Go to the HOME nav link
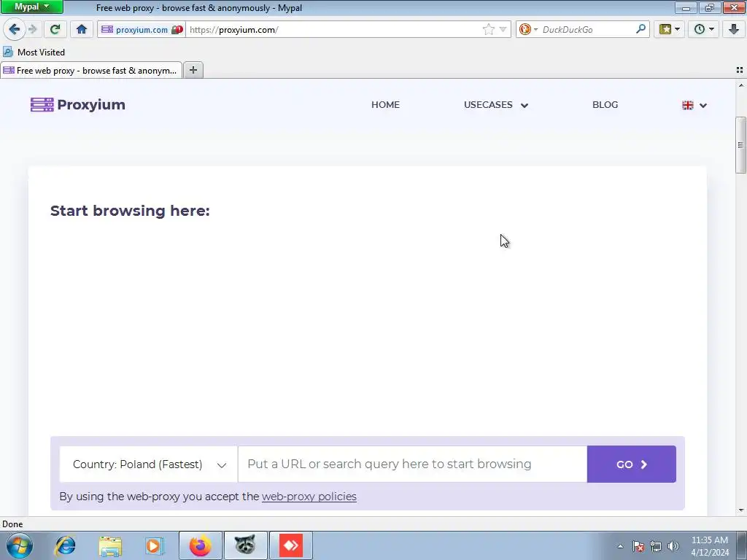 point(385,105)
